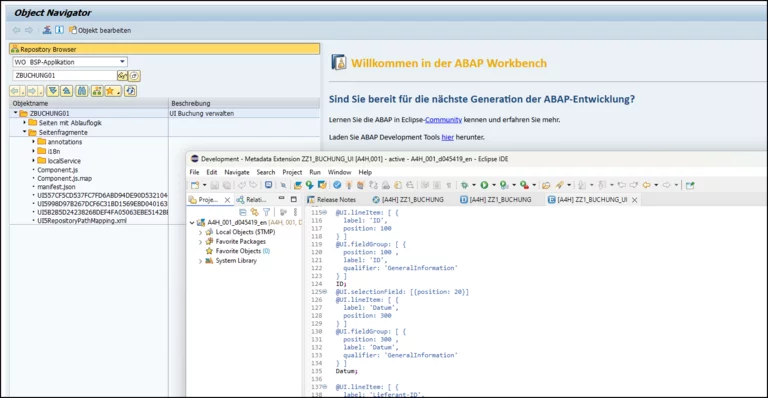Viewport: 768px width, 398px height.
Task: Expand the 'annotations' folder
Action: 33,141
